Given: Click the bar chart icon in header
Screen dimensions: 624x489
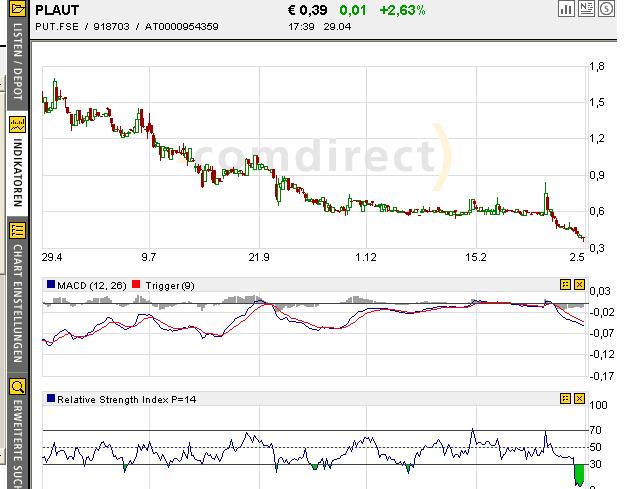Looking at the screenshot, I should [566, 9].
